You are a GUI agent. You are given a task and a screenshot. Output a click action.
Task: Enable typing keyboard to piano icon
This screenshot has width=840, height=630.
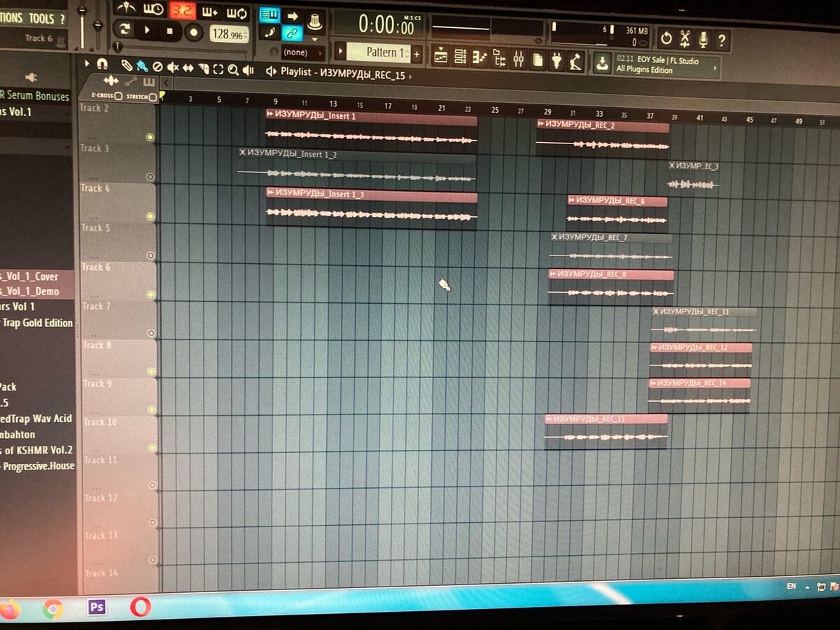point(270,15)
